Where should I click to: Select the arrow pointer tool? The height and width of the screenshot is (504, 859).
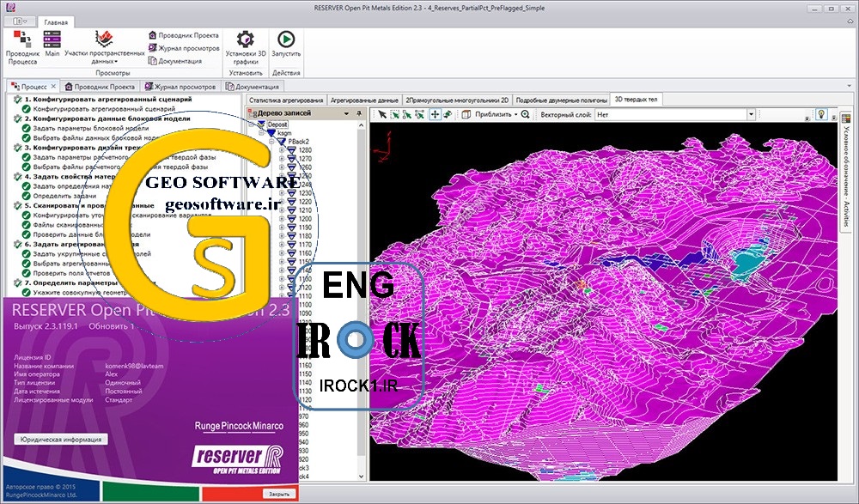tap(382, 114)
